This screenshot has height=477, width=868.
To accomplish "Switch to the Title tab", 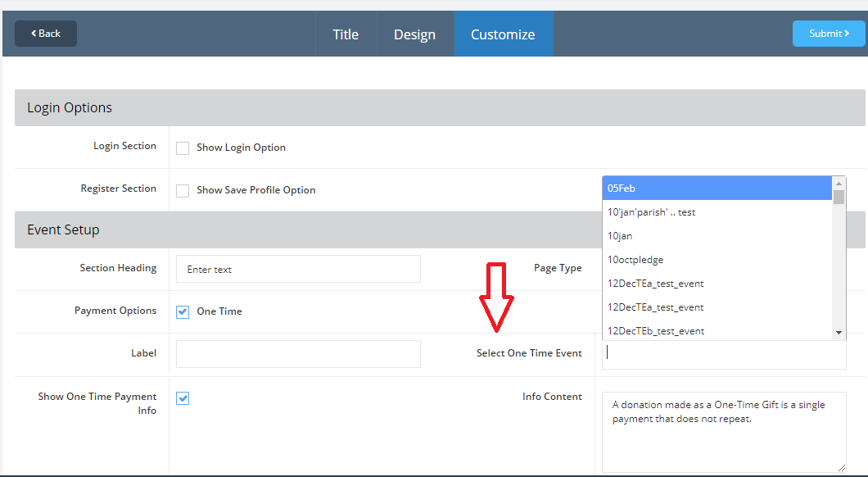I will pyautogui.click(x=345, y=34).
